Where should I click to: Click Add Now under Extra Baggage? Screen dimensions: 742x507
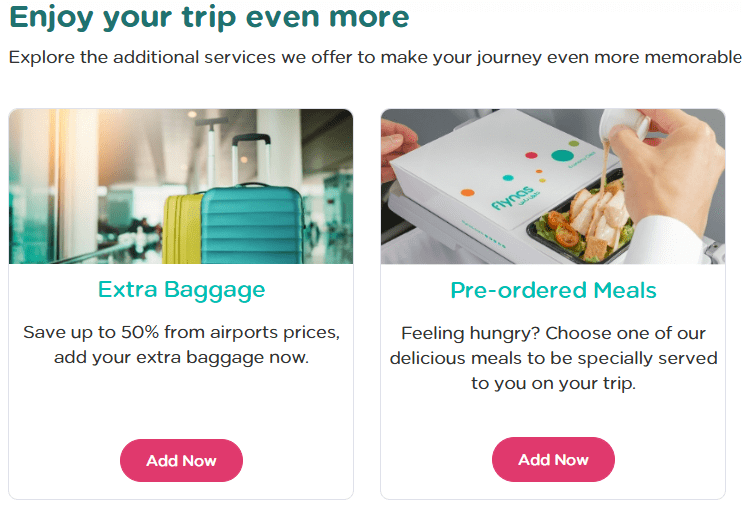181,461
